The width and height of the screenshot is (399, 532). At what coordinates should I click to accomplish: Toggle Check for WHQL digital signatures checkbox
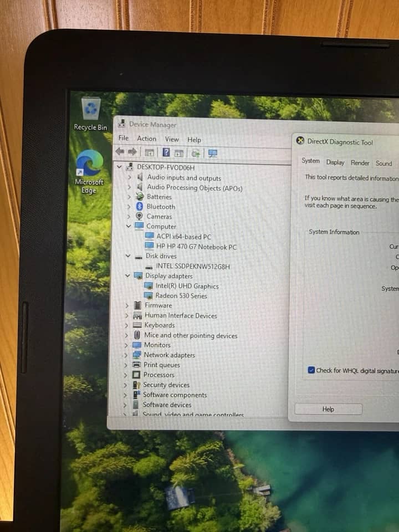(x=311, y=370)
